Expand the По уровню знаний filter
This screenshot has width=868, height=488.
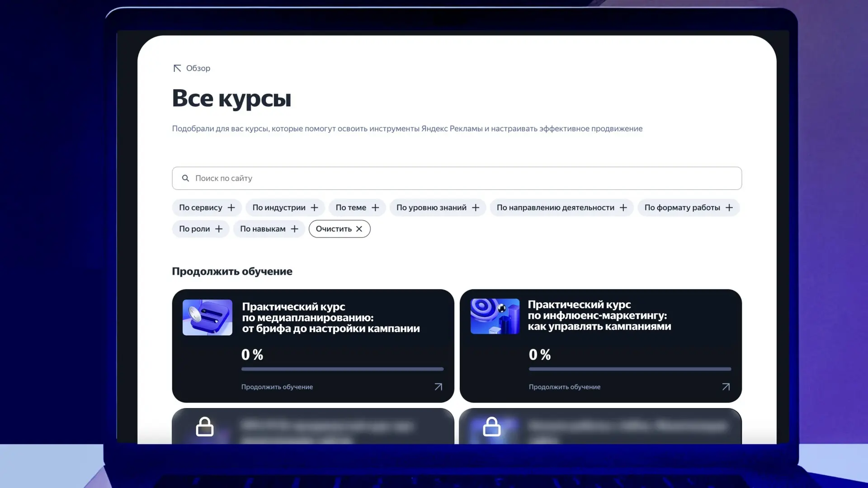438,207
